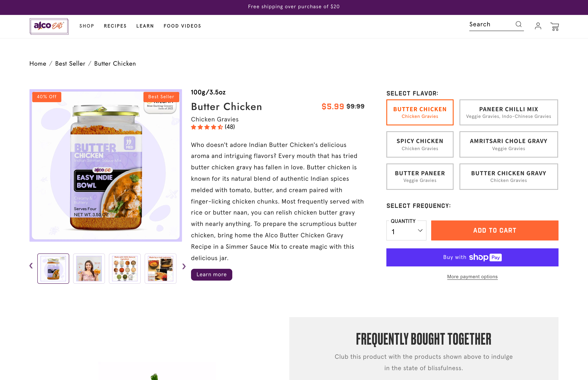Open the Recipes menu item
Image resolution: width=588 pixels, height=380 pixels.
point(115,26)
